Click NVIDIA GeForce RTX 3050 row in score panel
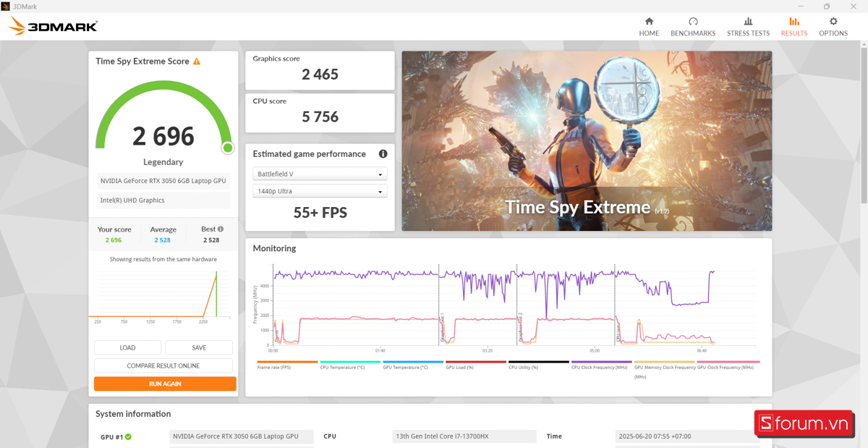The width and height of the screenshot is (868, 448). pos(163,181)
